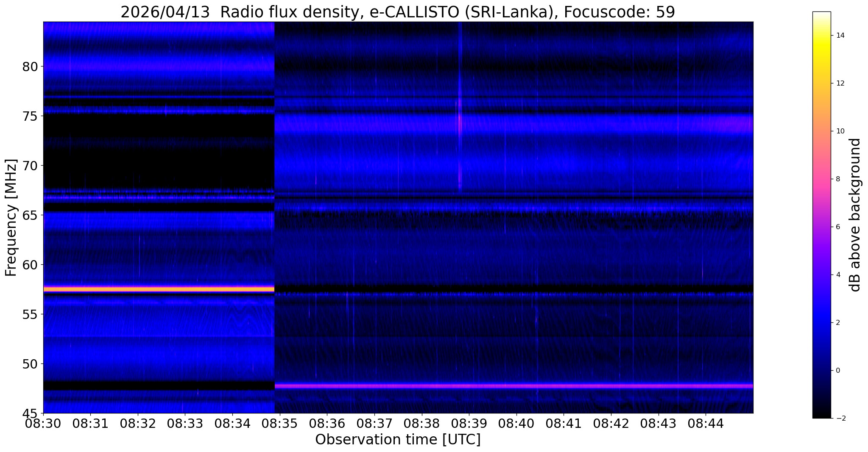Click the 08:42 time tick label

click(611, 423)
